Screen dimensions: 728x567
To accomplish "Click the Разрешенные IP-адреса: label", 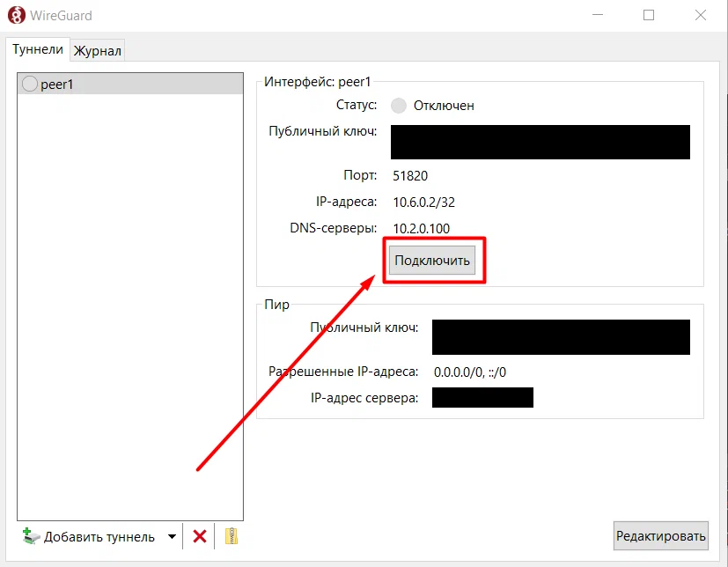I will 343,372.
